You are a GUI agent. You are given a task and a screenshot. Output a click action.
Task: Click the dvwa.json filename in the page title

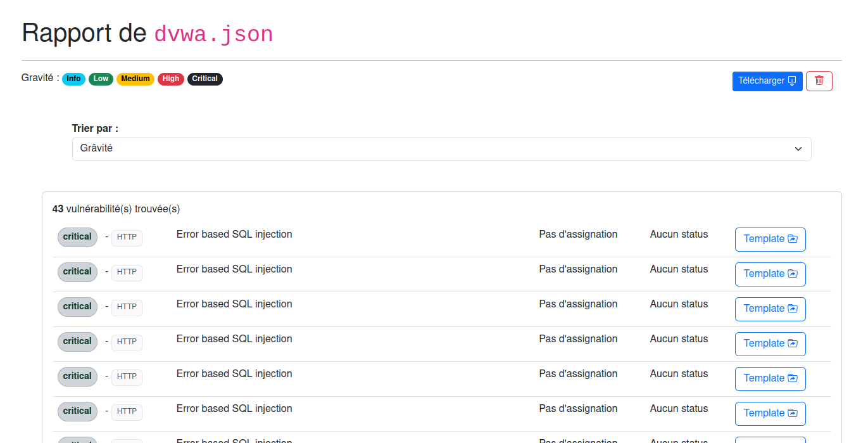coord(213,34)
